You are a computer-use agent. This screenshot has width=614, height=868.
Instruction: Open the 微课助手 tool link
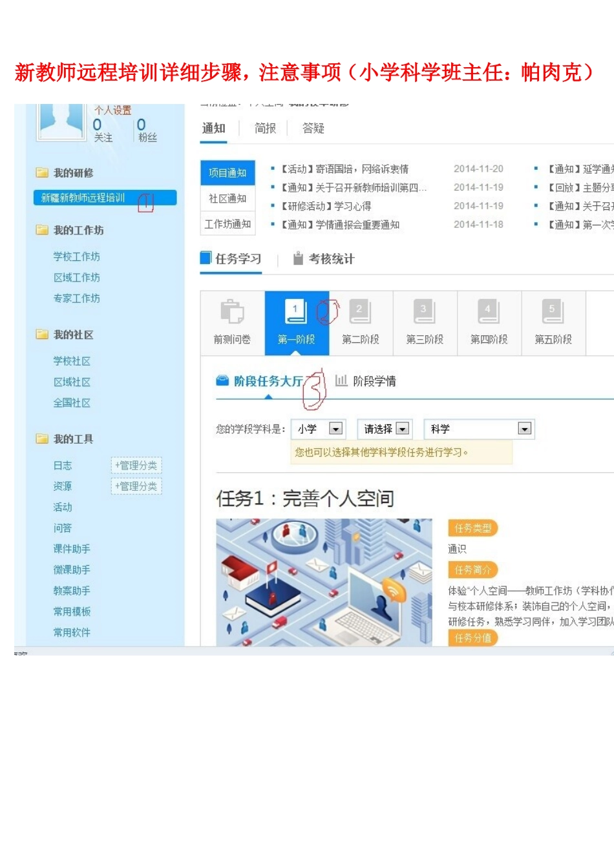coord(72,570)
